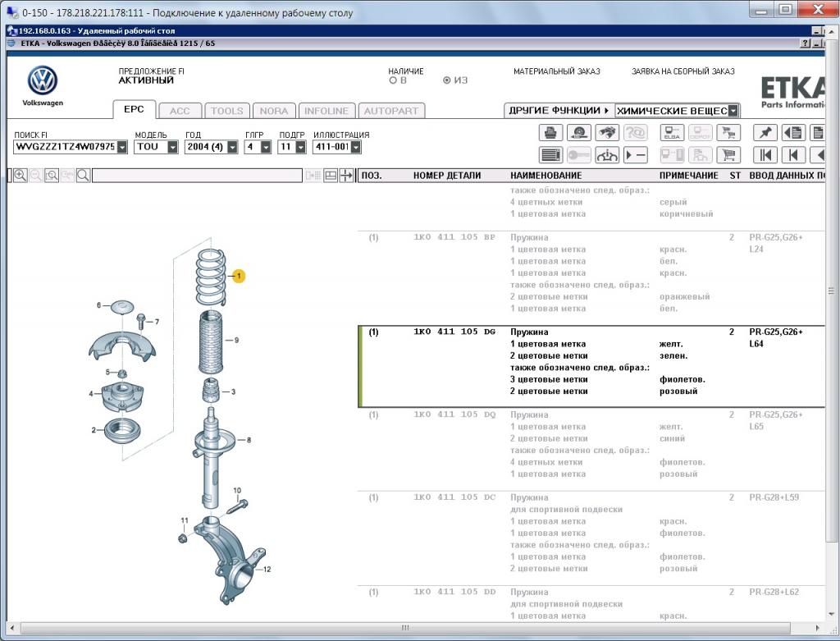Viewport: 840px width, 641px height.
Task: Open the ELSA link button
Action: pos(672,132)
